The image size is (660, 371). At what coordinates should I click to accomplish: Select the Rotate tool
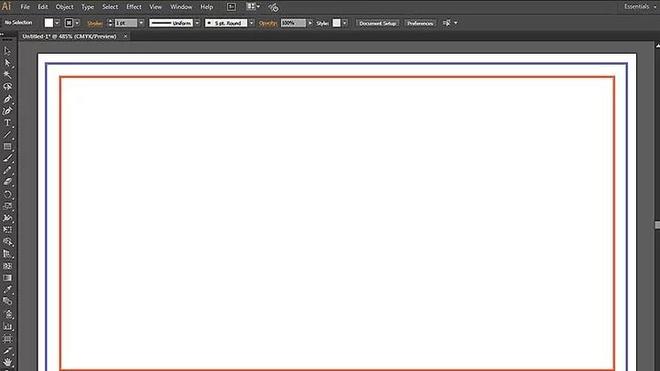point(7,194)
